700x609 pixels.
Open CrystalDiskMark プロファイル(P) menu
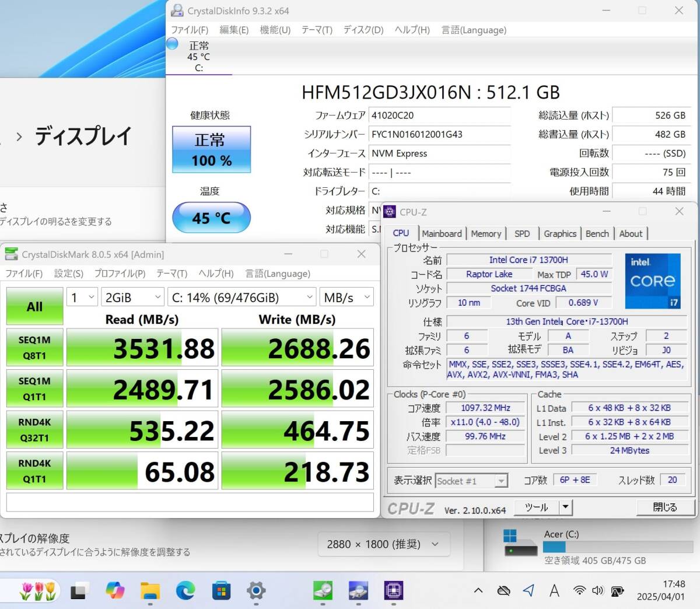pyautogui.click(x=120, y=274)
